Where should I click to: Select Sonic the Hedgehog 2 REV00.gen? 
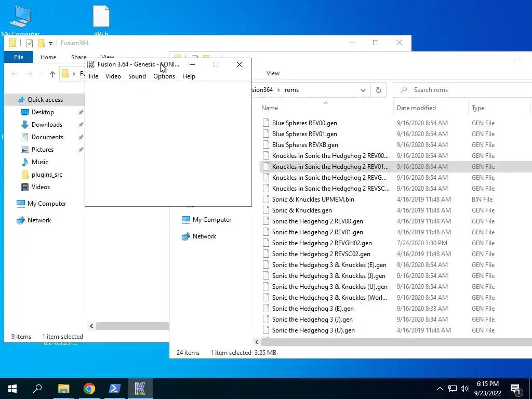coord(317,221)
